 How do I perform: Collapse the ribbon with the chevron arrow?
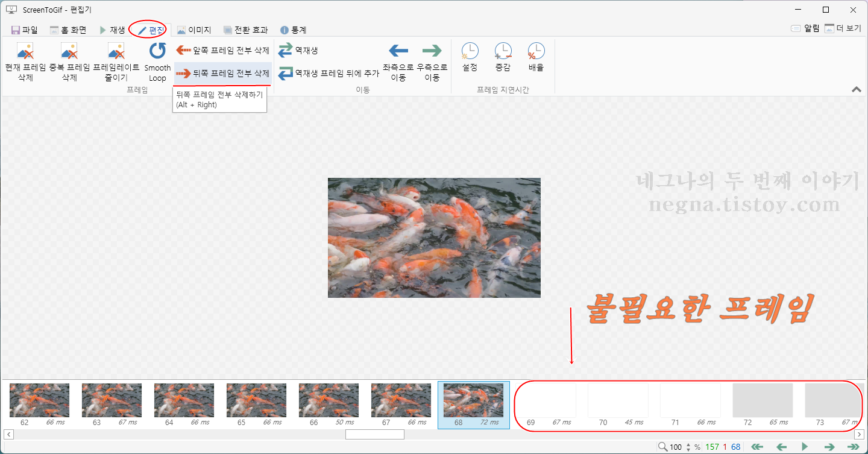point(856,89)
